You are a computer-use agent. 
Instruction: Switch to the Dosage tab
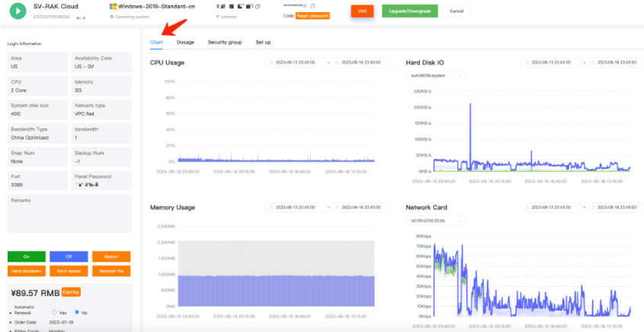click(x=185, y=42)
